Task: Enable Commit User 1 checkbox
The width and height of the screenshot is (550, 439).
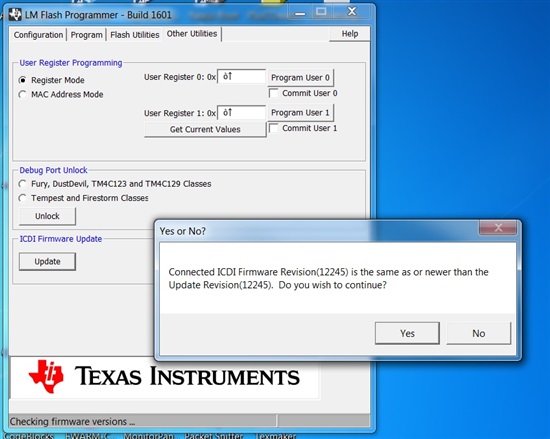Action: (x=274, y=128)
